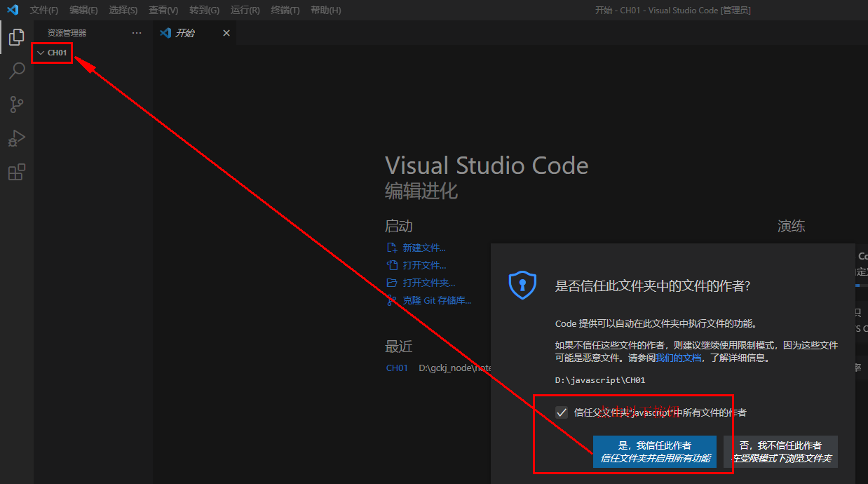Open recent CH01 folder under 最近
Viewport: 868px width, 484px height.
[397, 368]
